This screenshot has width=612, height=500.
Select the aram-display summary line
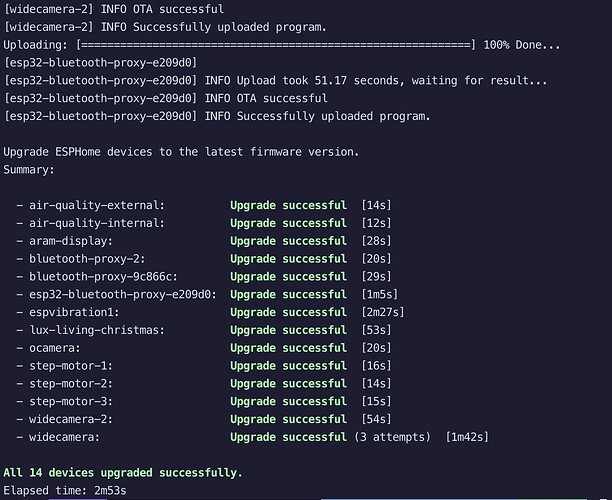tap(203, 241)
